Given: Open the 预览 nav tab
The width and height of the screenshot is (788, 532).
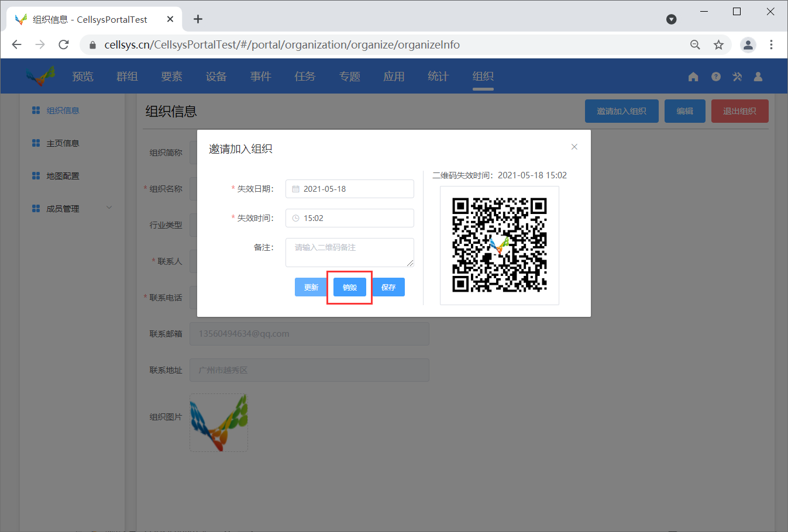Looking at the screenshot, I should point(82,77).
